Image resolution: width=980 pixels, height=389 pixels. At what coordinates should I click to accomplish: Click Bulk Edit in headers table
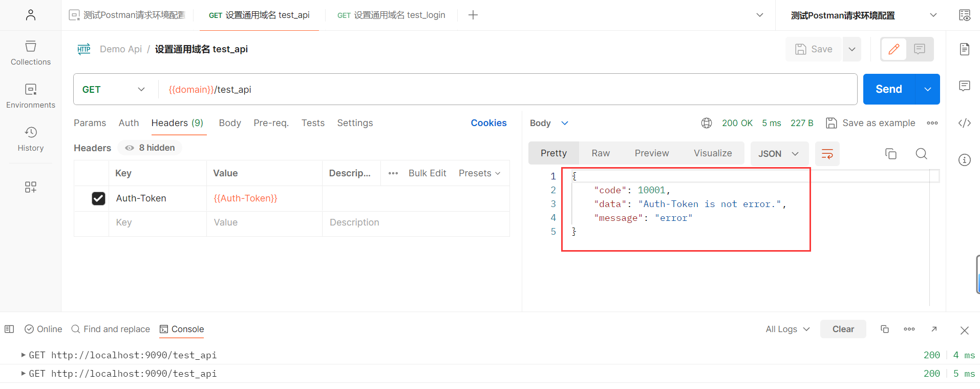point(428,173)
